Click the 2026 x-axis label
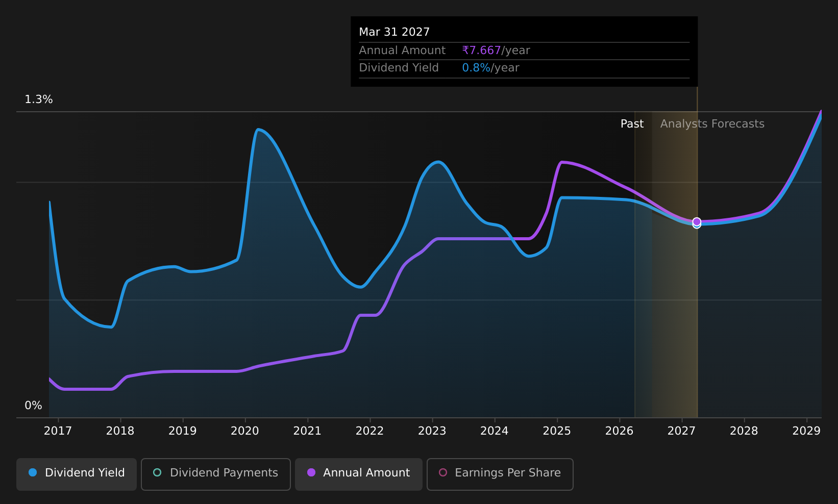The image size is (838, 504). click(x=619, y=431)
